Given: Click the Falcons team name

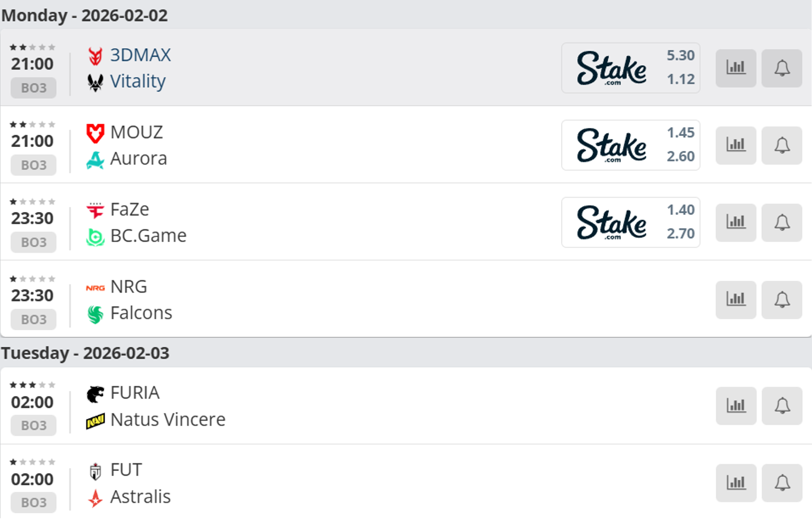Looking at the screenshot, I should [141, 313].
